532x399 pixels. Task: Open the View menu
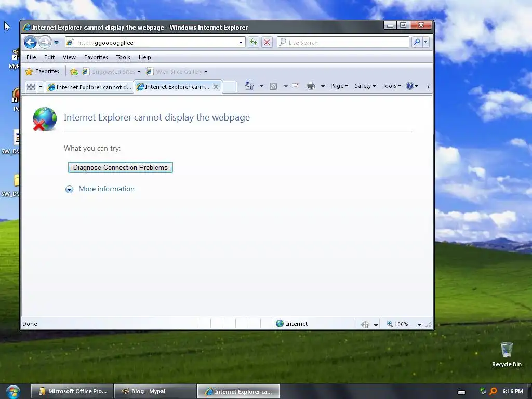(x=69, y=57)
